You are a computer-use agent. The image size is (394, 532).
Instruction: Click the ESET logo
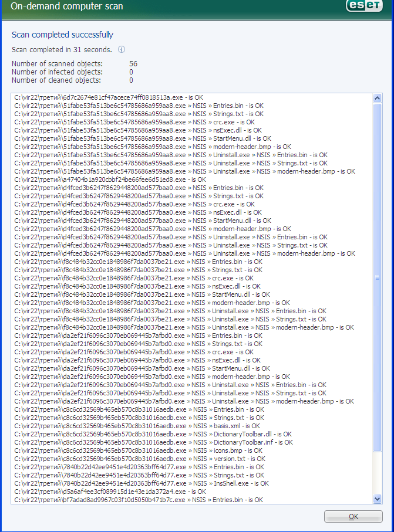tap(364, 5)
